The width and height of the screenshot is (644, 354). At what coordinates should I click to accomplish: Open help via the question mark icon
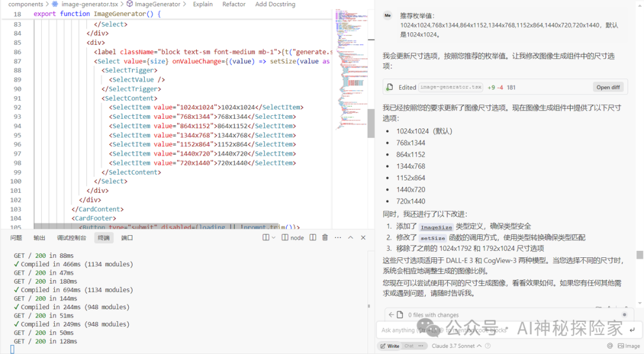tap(488, 346)
